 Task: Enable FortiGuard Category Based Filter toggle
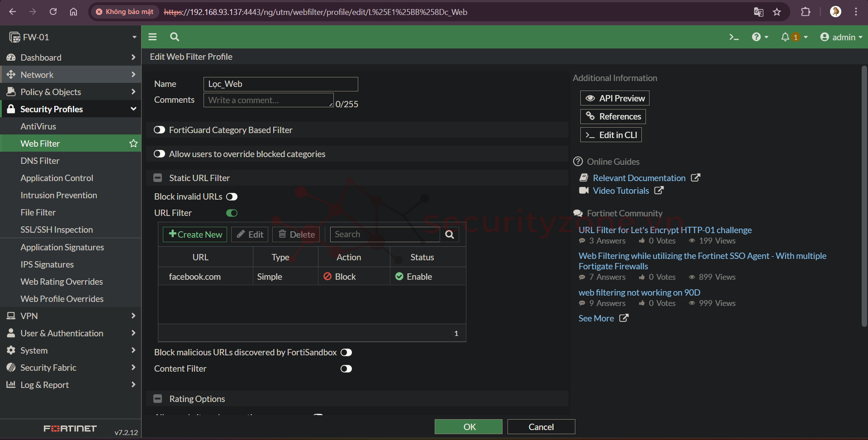(159, 130)
